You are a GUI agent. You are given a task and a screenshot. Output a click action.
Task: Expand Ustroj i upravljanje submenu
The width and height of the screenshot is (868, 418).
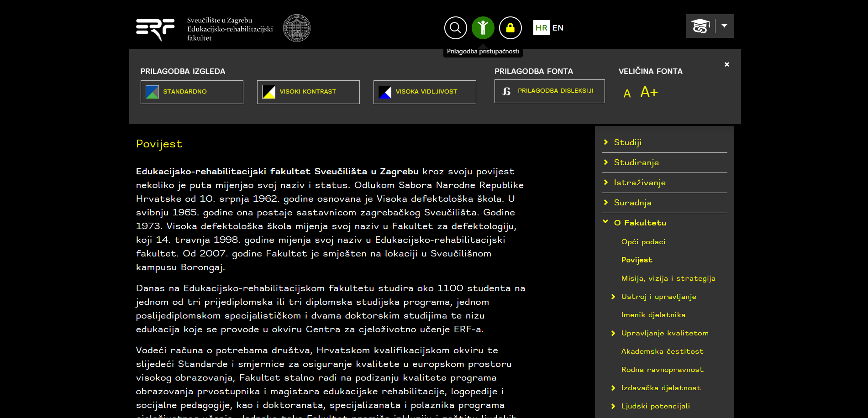coord(613,297)
